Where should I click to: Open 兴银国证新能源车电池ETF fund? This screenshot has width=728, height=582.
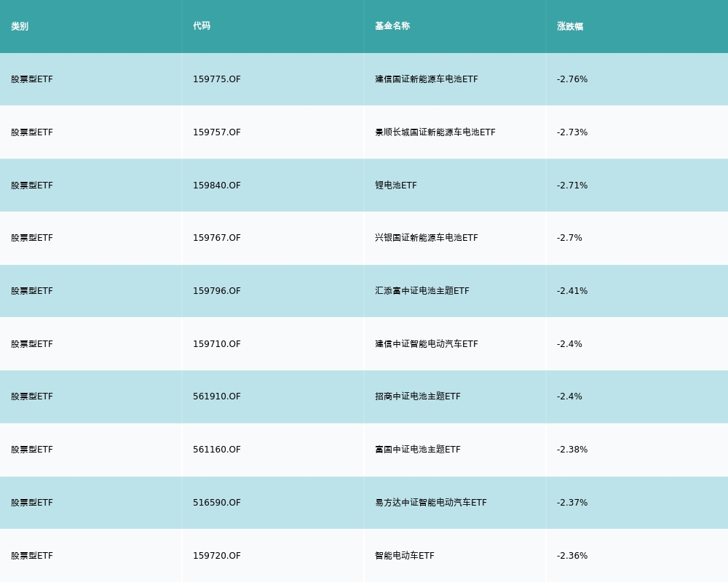[x=426, y=238]
